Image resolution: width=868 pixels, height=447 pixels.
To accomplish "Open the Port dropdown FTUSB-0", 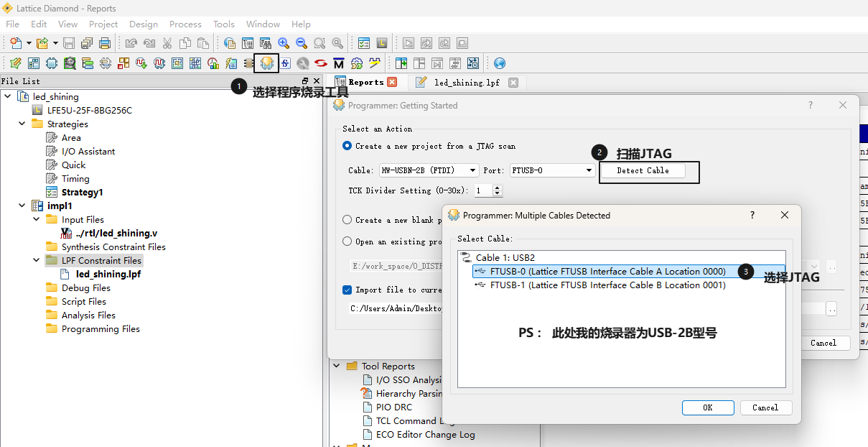I will click(x=552, y=170).
